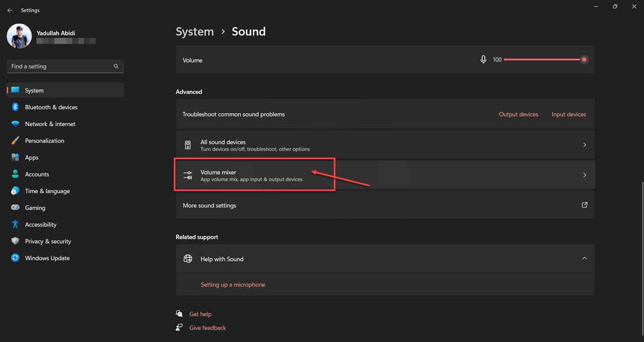Image resolution: width=644 pixels, height=342 pixels.
Task: Open Windows Update using its icon
Action: tap(15, 258)
